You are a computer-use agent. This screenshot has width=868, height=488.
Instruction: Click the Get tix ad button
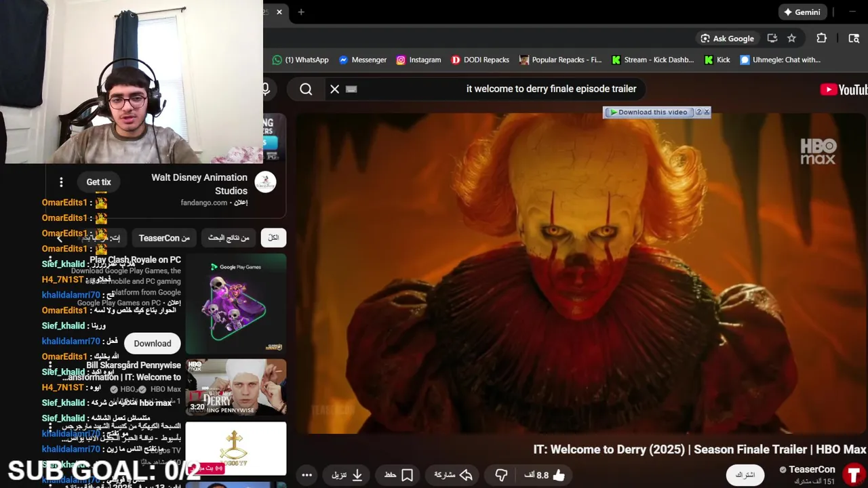click(98, 182)
